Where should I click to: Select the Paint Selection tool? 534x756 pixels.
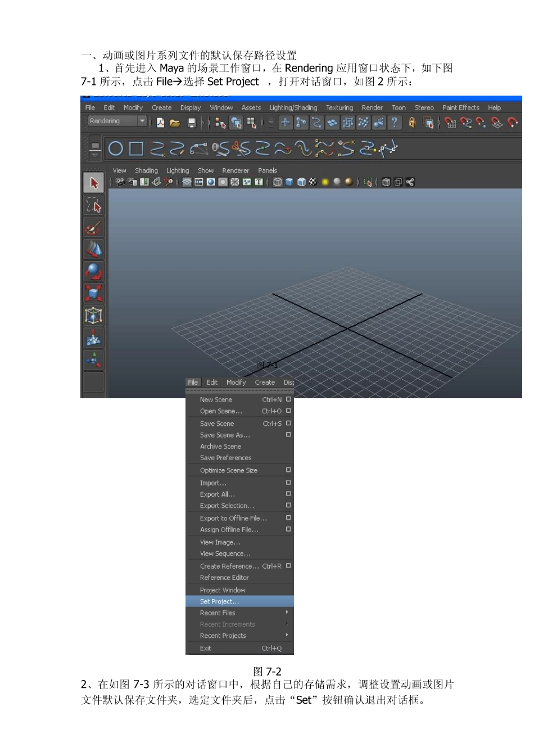(x=94, y=228)
